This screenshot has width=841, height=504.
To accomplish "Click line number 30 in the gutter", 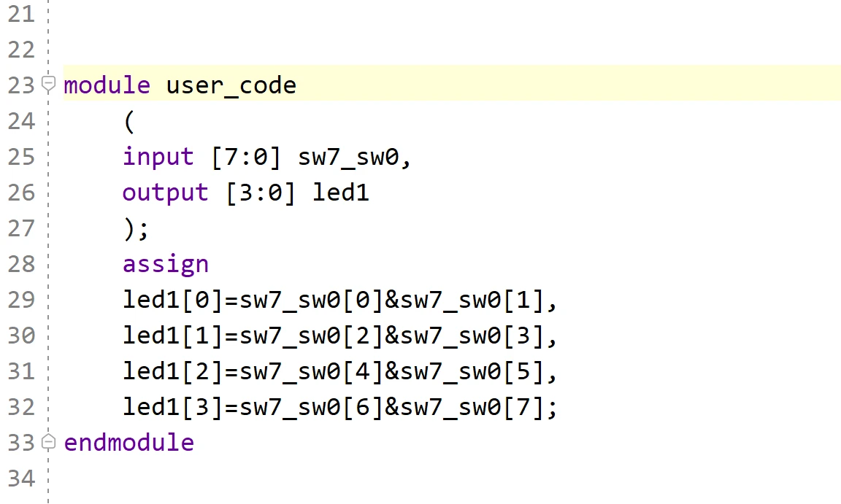I will coord(21,336).
